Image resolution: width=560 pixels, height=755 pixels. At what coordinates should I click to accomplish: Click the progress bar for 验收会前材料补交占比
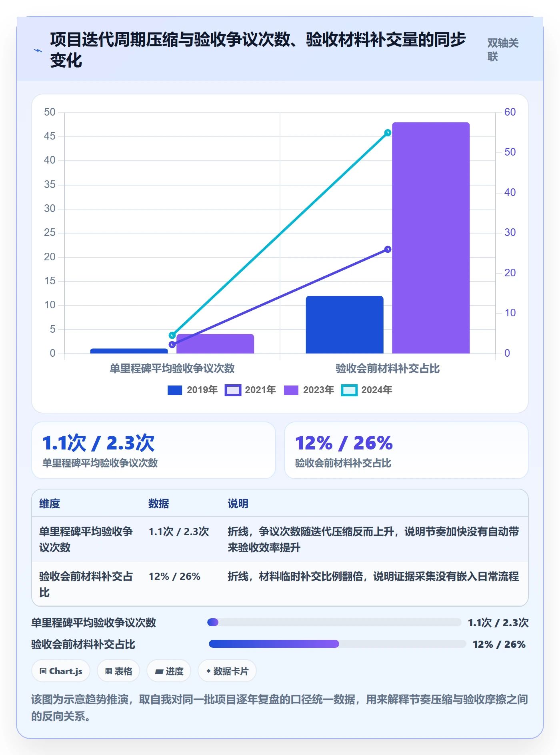[337, 644]
